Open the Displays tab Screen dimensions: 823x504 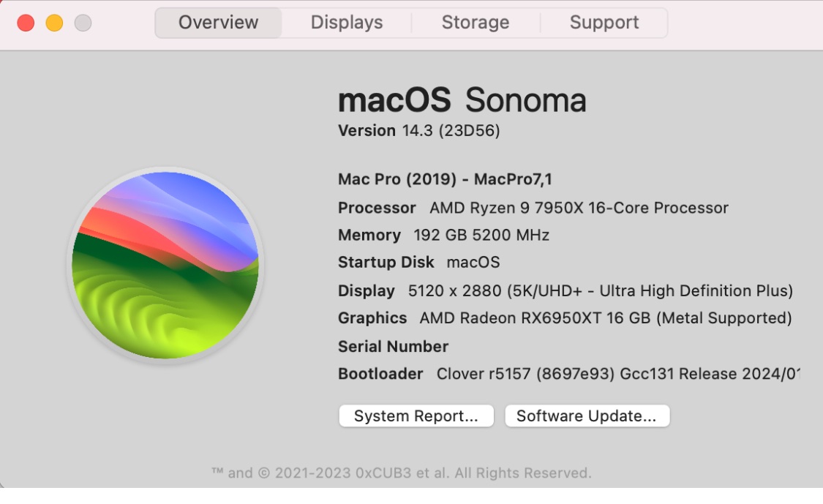(347, 23)
